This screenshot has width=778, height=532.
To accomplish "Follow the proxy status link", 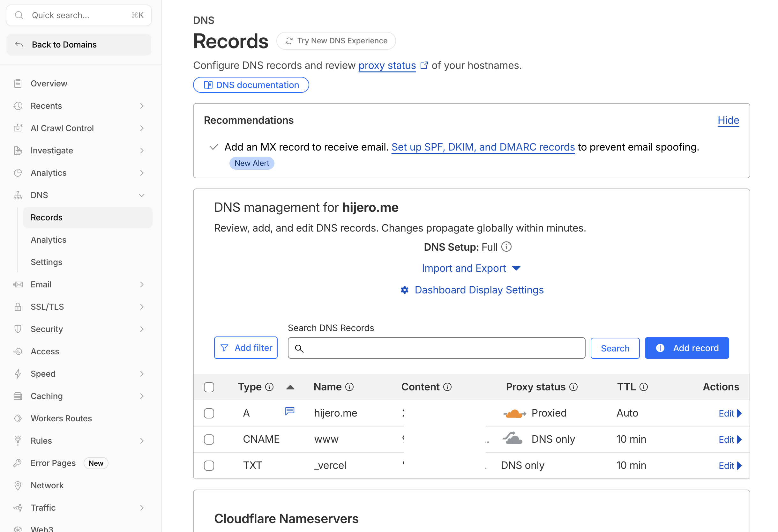I will pyautogui.click(x=387, y=65).
